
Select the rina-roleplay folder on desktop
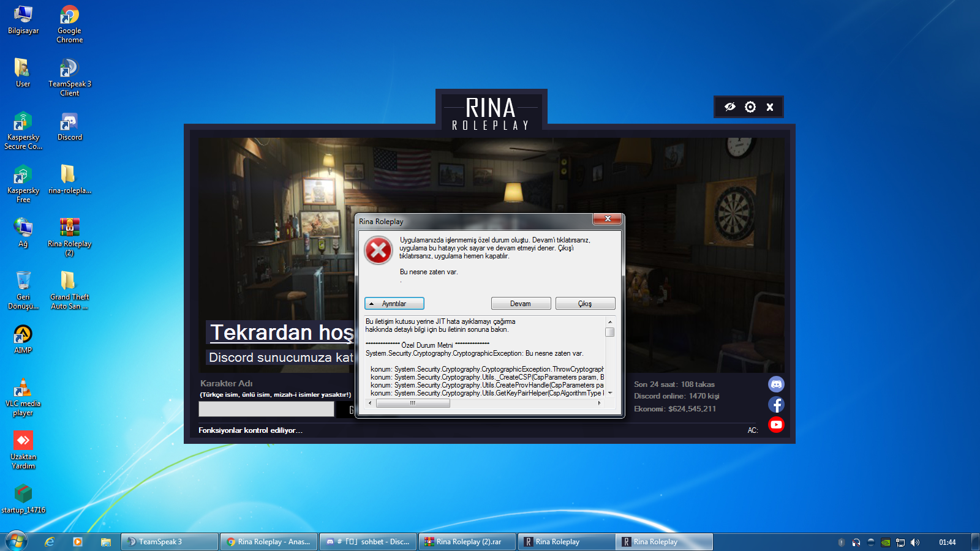coord(69,179)
